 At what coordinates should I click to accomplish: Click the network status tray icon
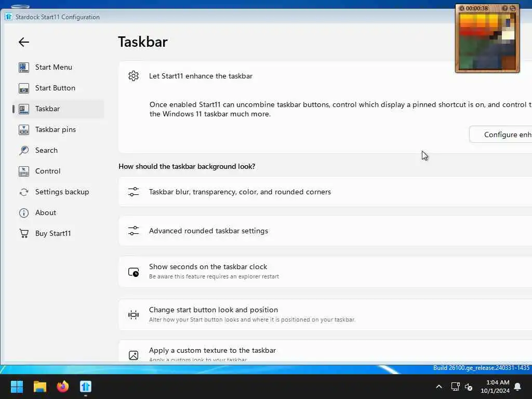[455, 387]
